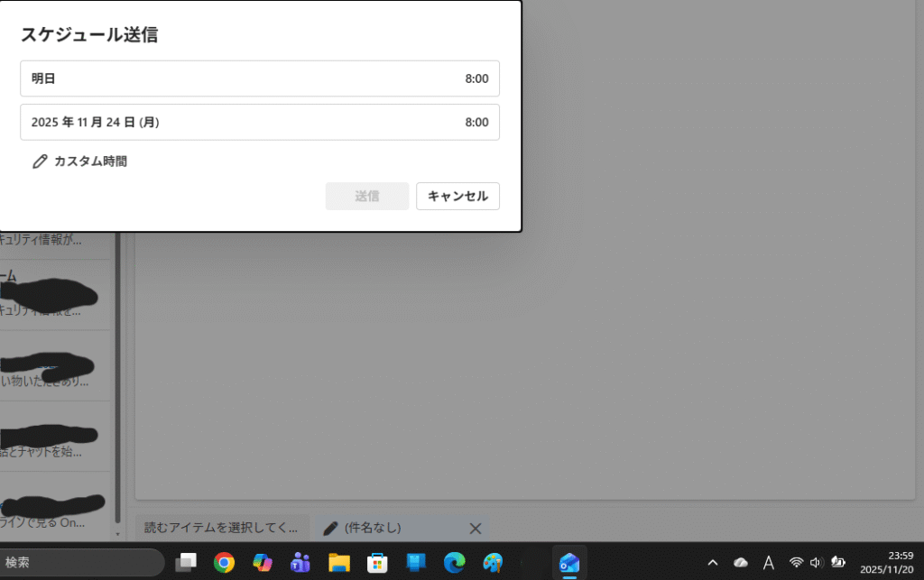
Task: Launch Microsoft Copilot from the taskbar
Action: coord(263,563)
